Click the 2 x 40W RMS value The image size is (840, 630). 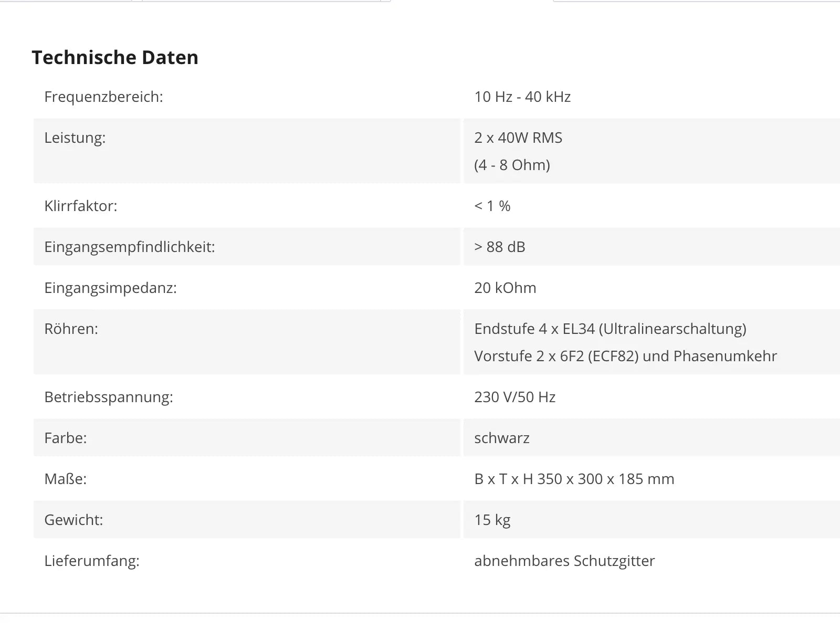tap(518, 138)
